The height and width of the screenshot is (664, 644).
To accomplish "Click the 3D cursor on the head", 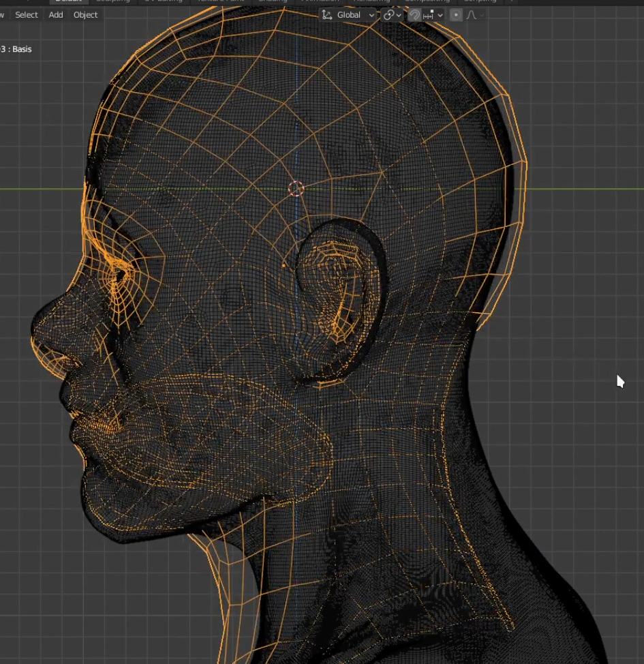I will [x=296, y=188].
